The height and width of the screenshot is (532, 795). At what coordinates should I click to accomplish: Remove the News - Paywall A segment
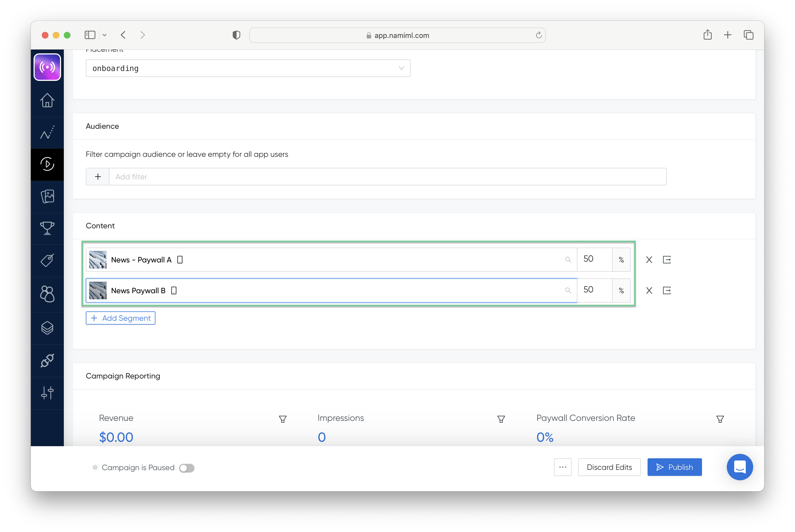coord(649,260)
